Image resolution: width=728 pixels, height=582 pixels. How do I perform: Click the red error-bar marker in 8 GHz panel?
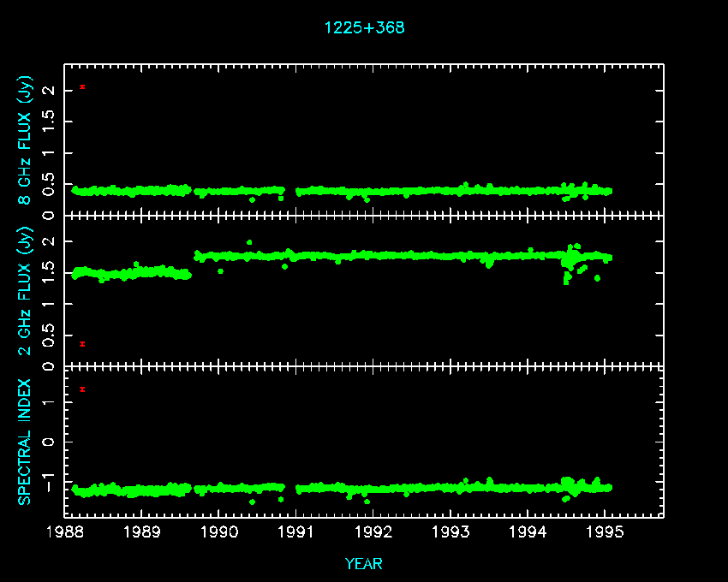click(82, 86)
